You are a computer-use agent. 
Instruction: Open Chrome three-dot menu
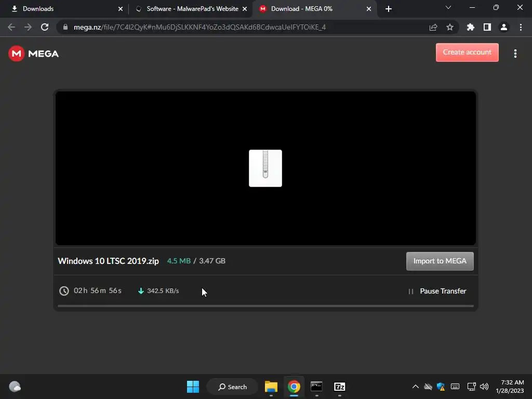tap(521, 27)
